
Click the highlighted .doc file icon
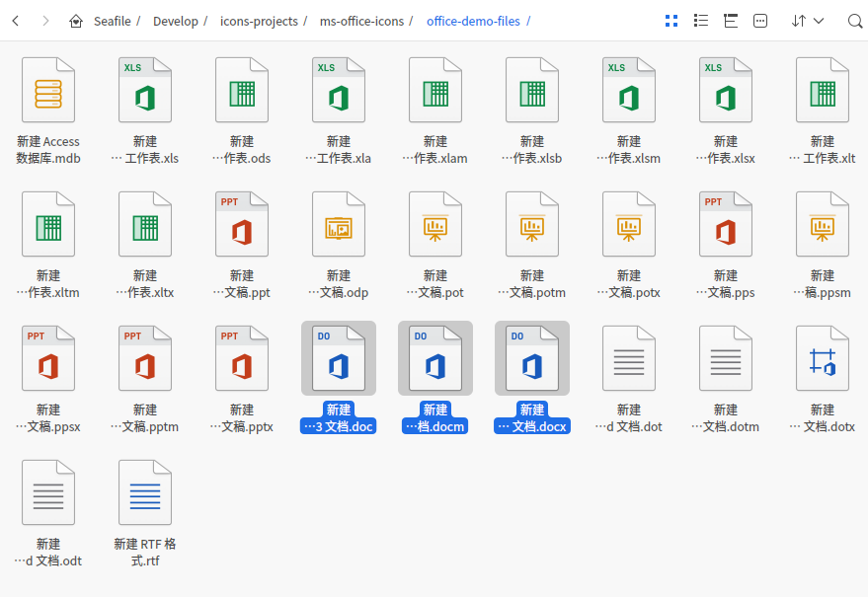click(339, 358)
